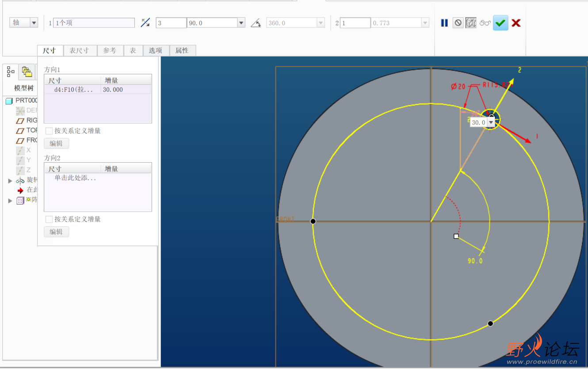Select the PRT000 part icon in tree

tap(9, 101)
